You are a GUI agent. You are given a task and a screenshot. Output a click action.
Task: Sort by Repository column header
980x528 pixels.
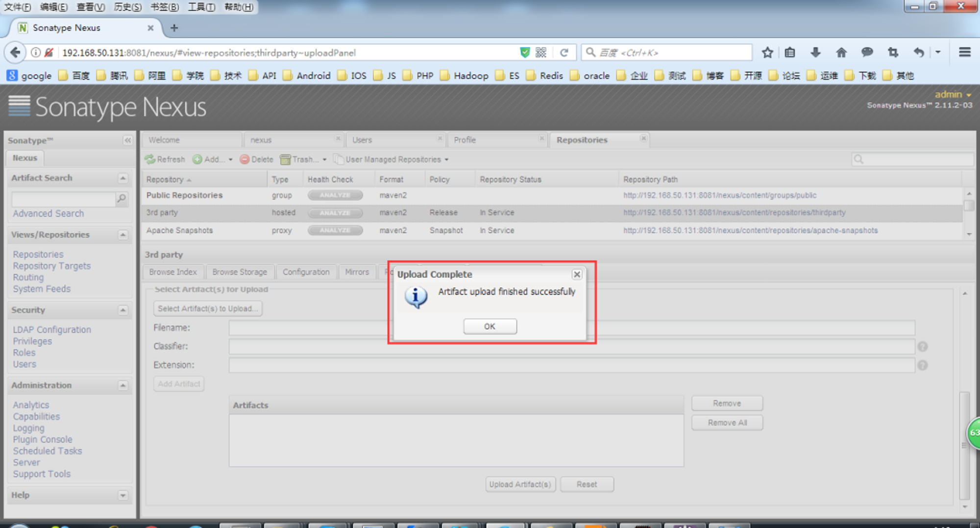[204, 180]
